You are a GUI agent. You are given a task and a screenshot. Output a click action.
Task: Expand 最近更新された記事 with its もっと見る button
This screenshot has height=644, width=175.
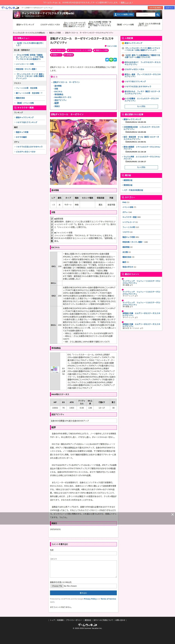pos(141,167)
